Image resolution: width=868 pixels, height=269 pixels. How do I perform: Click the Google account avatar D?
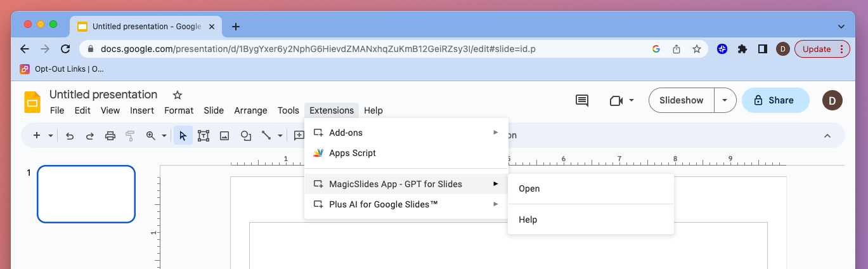click(x=832, y=100)
